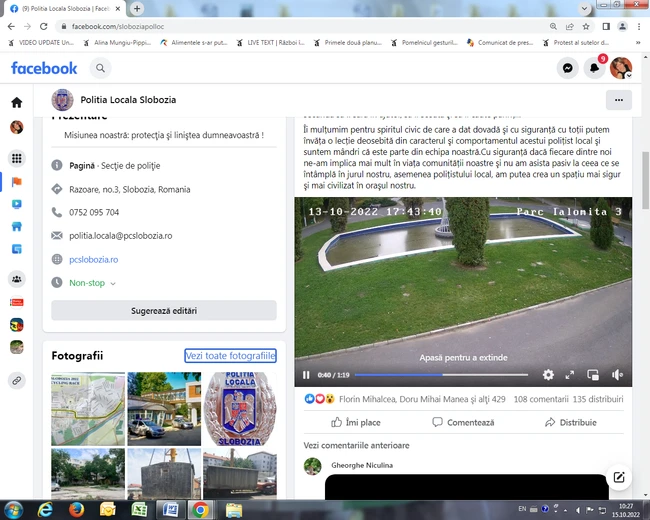The image size is (650, 520).
Task: Click the facebook logo
Action: pos(44,68)
